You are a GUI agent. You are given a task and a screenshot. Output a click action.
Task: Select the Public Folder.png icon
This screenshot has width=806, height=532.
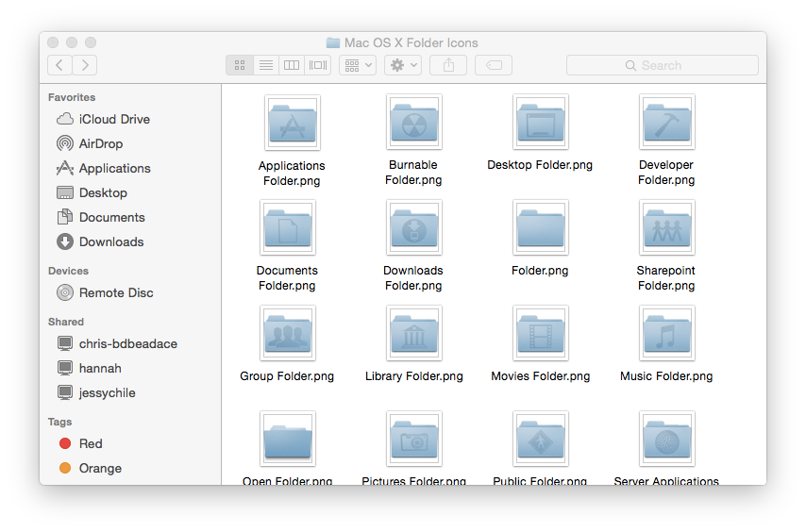[x=541, y=439]
